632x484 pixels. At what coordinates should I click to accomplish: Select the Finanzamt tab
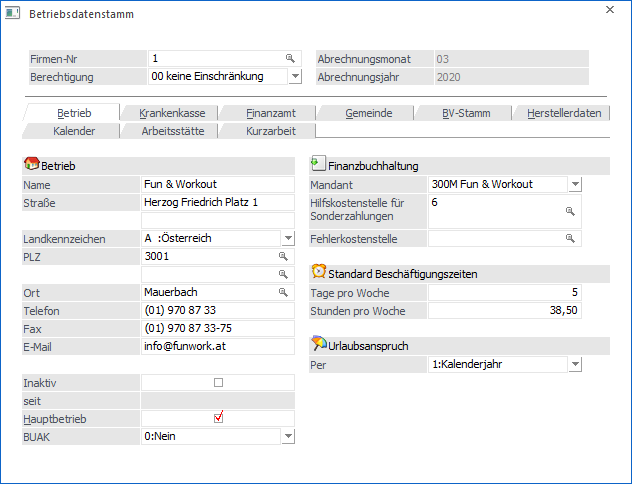point(267,113)
